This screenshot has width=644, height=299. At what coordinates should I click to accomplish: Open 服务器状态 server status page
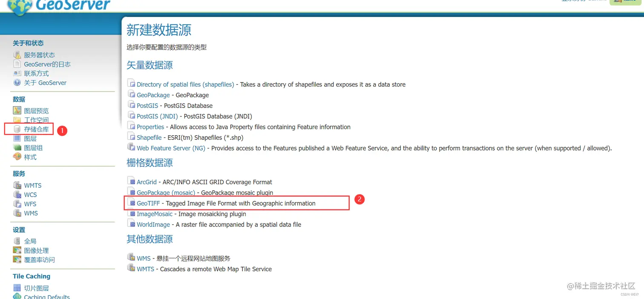(x=39, y=55)
